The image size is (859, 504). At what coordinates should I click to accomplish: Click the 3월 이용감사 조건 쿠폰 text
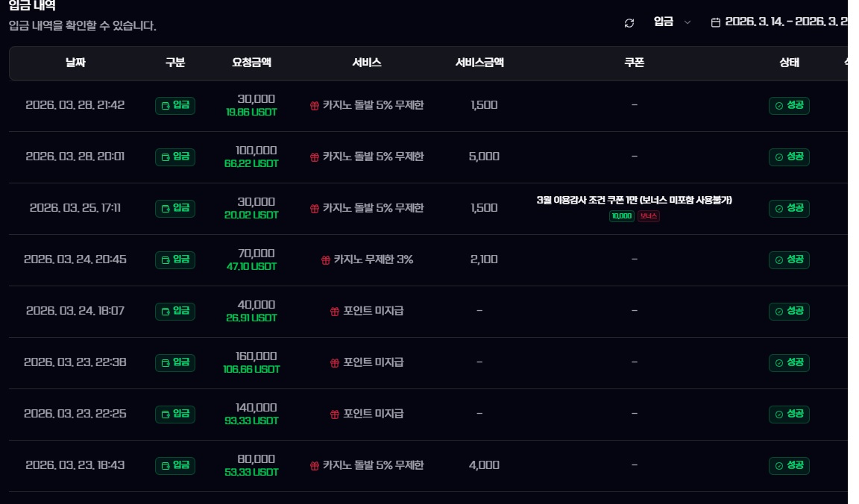point(634,200)
